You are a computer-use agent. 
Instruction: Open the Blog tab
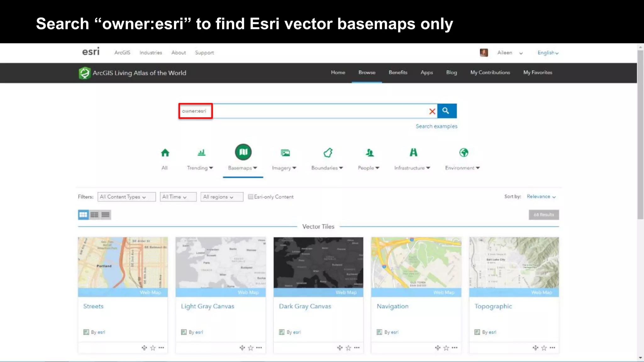pyautogui.click(x=452, y=73)
